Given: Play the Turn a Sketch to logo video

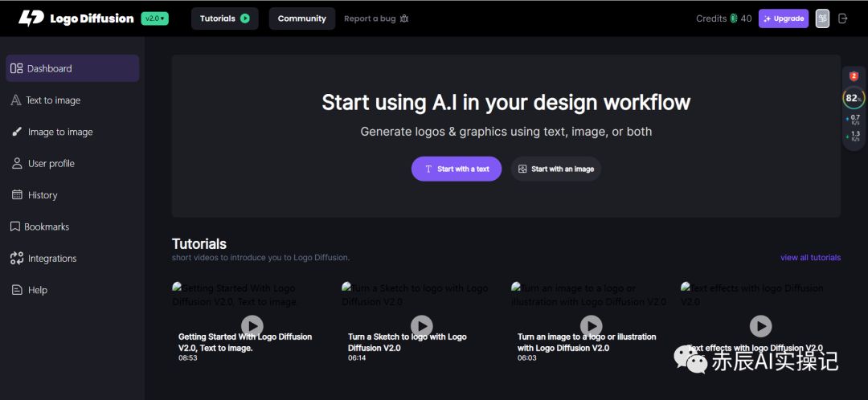Looking at the screenshot, I should pos(422,326).
